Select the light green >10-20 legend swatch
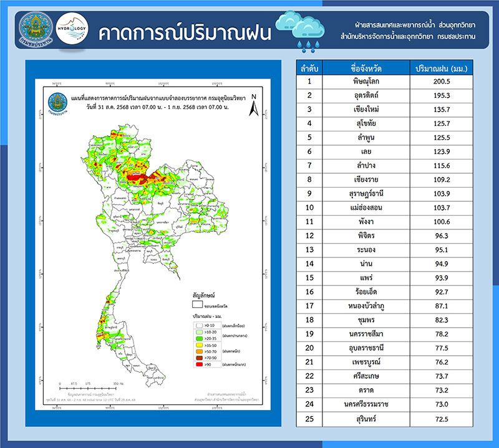This screenshot has width=499, height=448. (199, 332)
